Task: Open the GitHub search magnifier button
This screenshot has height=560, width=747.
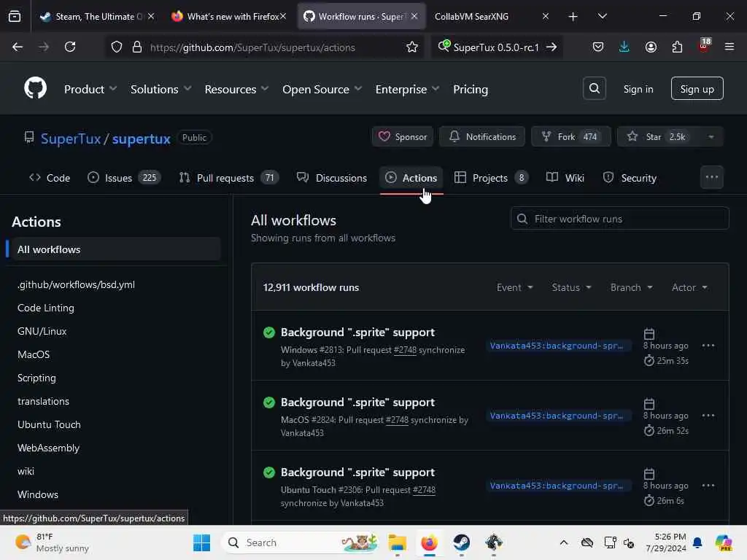Action: pos(594,88)
